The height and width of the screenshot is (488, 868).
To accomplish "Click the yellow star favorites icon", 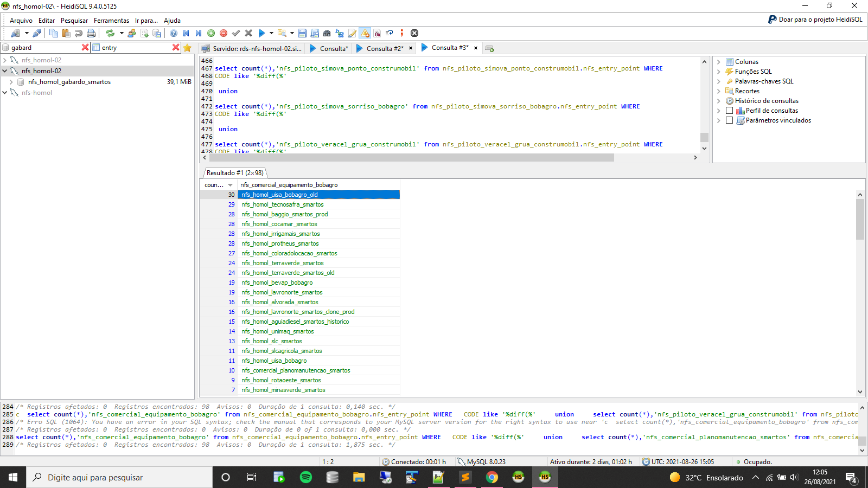I will [187, 48].
